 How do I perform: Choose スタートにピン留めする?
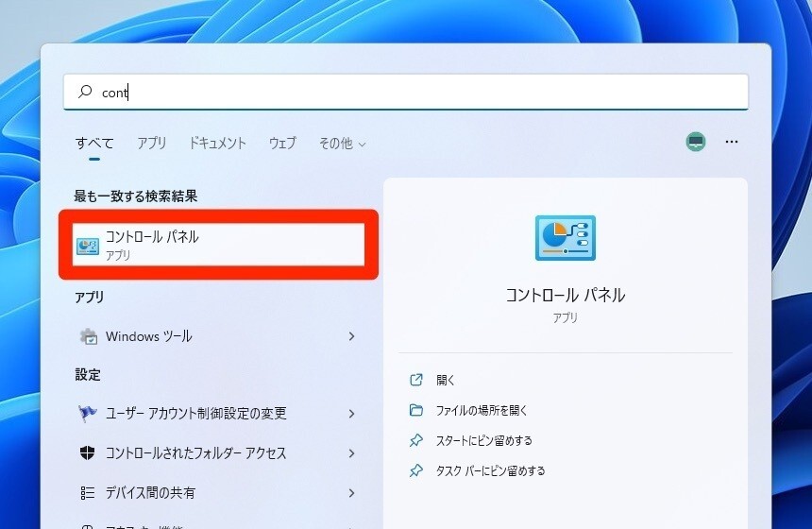(483, 440)
